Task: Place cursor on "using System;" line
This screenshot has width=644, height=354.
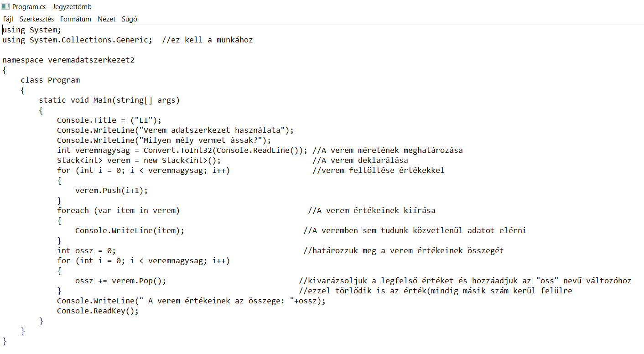Action: point(31,30)
